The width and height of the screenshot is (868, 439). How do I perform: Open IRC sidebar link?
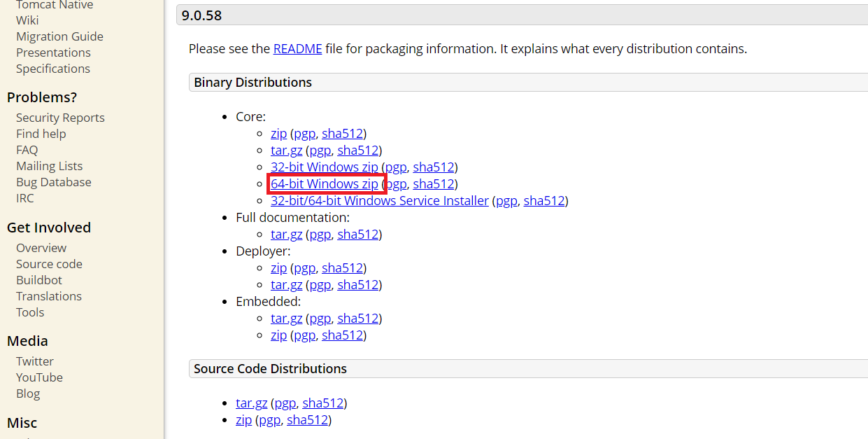[x=25, y=198]
